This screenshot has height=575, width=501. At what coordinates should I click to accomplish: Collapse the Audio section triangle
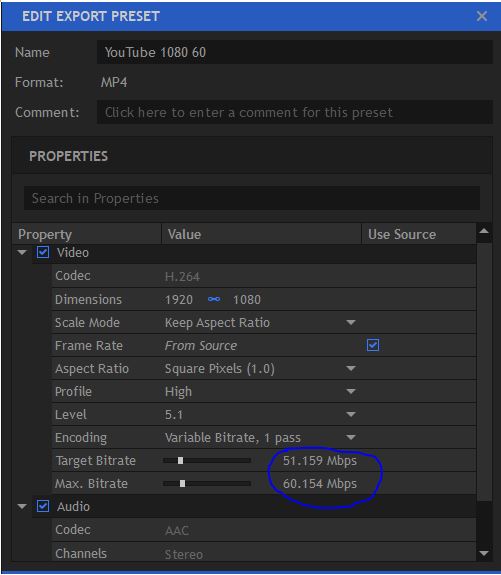click(22, 506)
